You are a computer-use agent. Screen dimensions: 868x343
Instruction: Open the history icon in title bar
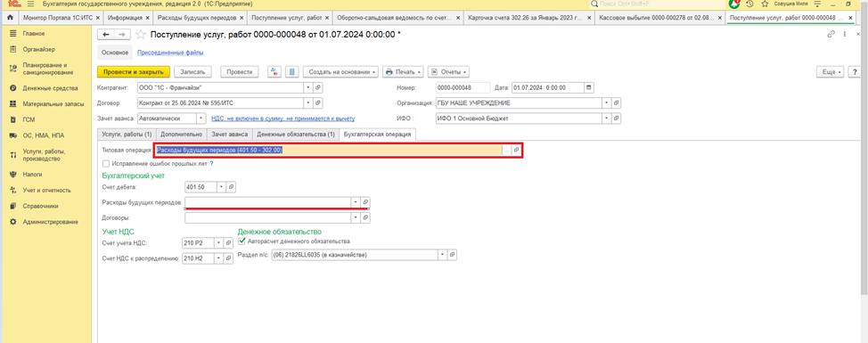point(749,4)
